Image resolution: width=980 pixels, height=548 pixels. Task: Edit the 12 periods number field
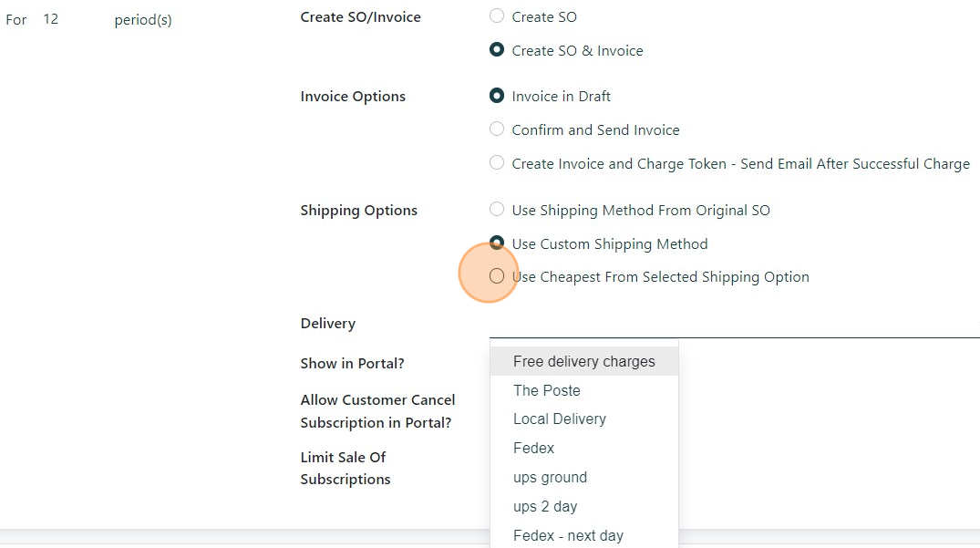51,18
